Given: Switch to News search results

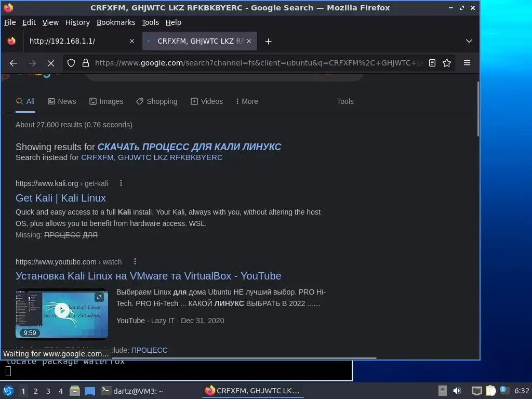Looking at the screenshot, I should [x=62, y=101].
